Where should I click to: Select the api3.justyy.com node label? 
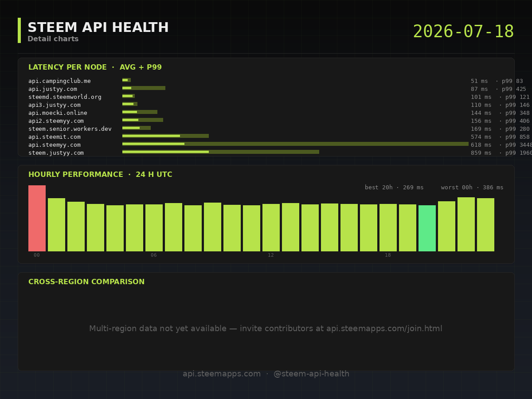[x=55, y=105]
